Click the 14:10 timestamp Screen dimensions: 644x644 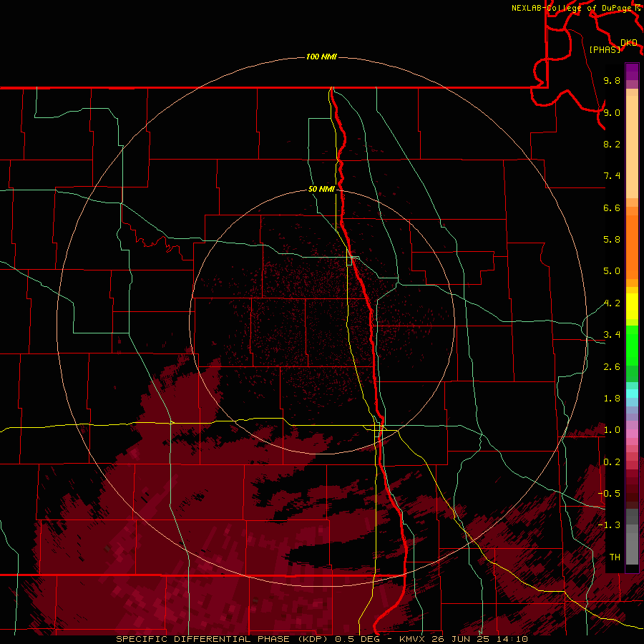(512, 639)
